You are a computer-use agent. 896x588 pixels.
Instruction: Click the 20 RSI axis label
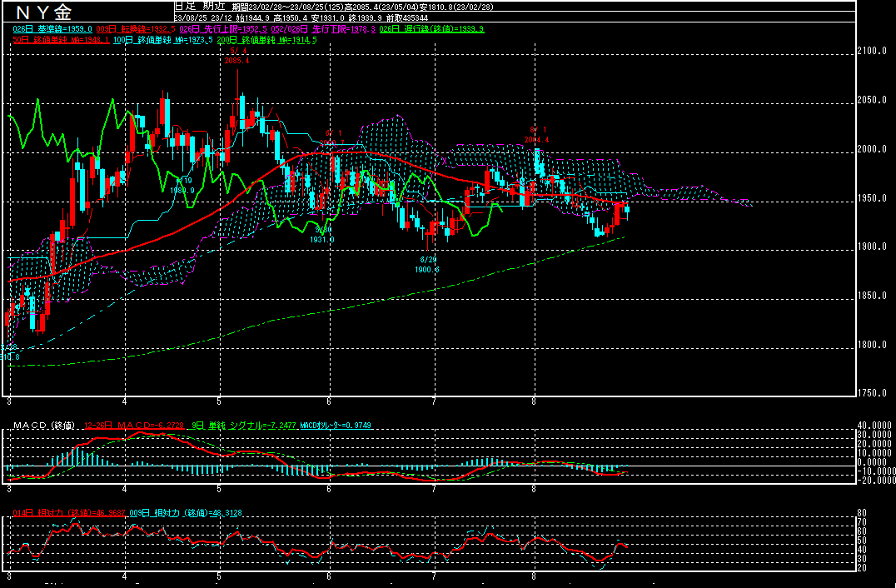[x=863, y=567]
